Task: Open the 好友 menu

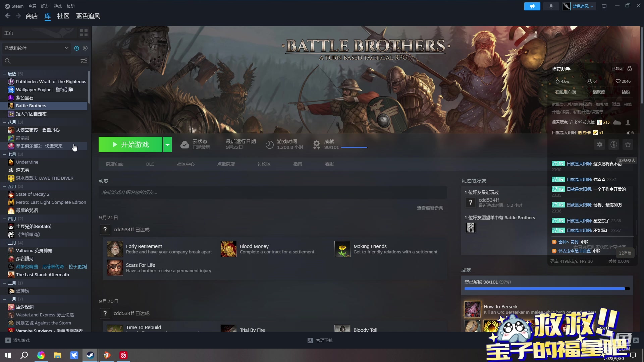Action: 45,6
